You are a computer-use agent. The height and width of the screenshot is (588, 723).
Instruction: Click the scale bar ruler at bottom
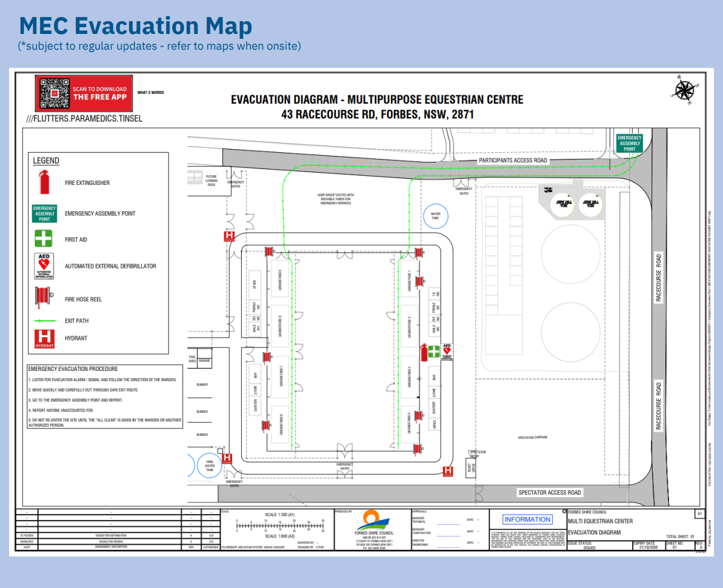click(x=280, y=526)
